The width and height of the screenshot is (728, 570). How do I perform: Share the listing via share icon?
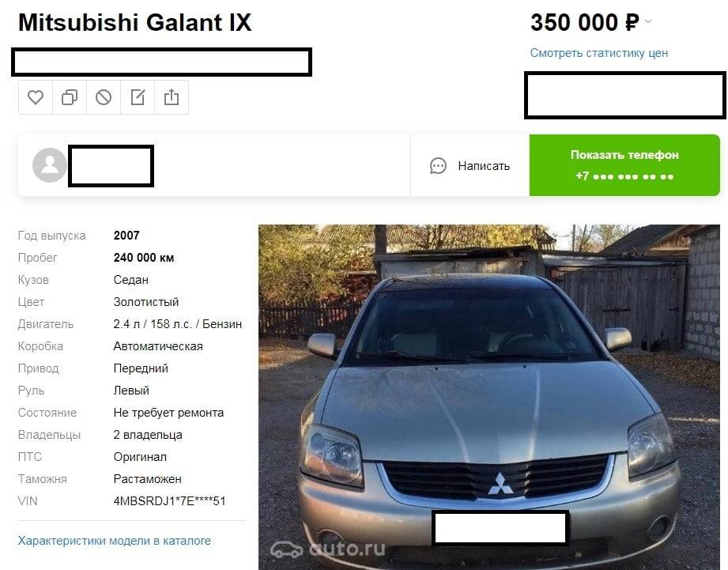coord(172,97)
